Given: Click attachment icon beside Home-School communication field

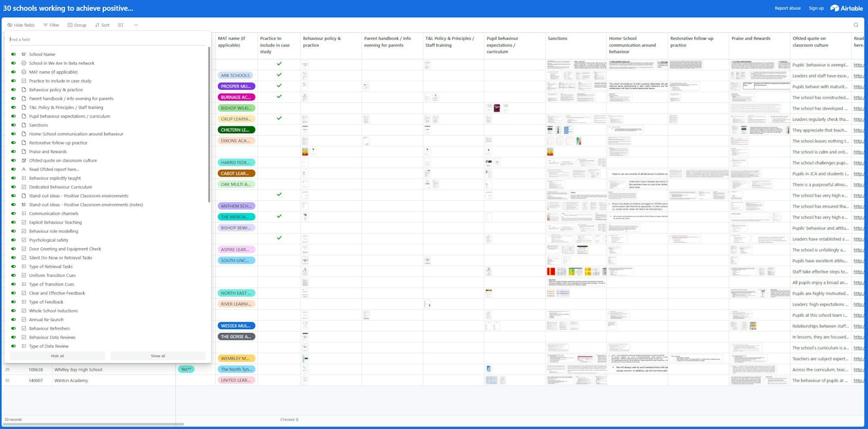Looking at the screenshot, I should pos(24,134).
